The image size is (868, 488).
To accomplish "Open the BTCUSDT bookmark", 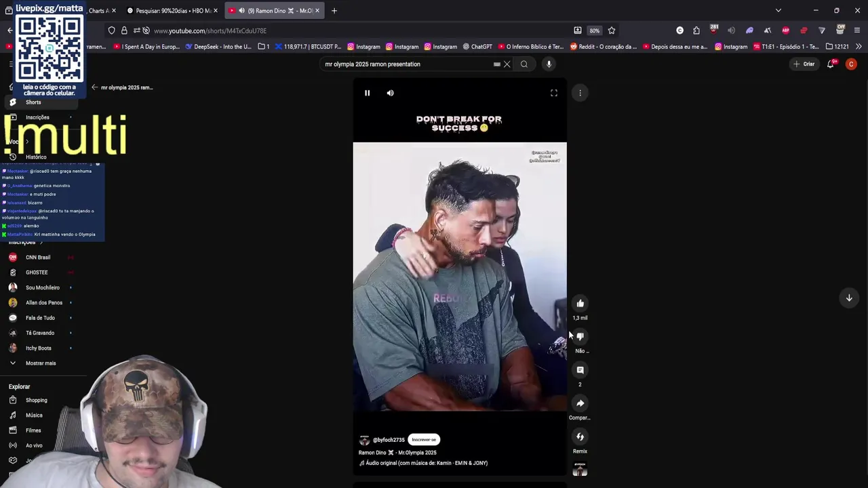I will pos(308,47).
